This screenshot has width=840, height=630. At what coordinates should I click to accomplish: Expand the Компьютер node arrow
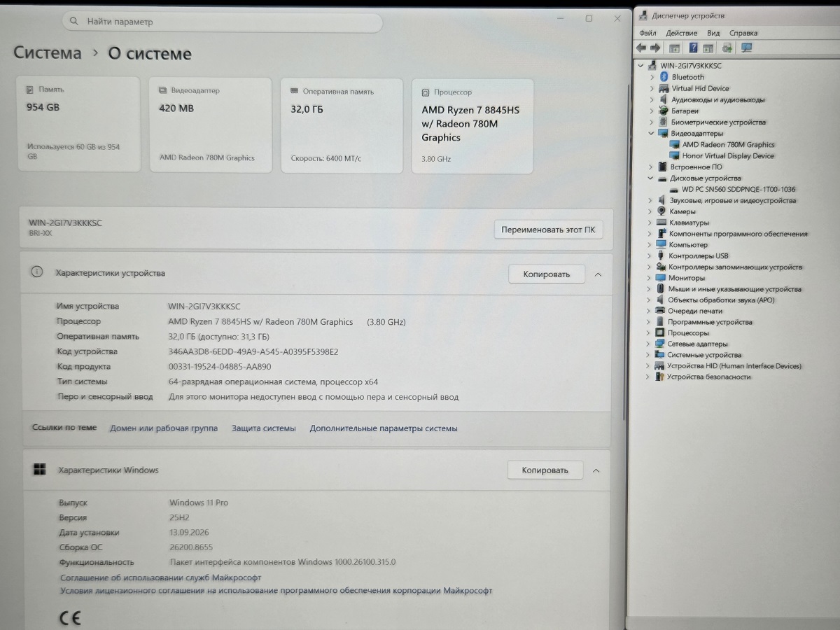click(650, 244)
